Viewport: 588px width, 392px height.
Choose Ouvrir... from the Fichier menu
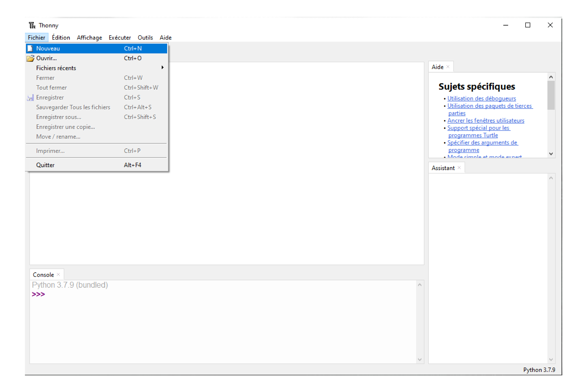pos(46,58)
